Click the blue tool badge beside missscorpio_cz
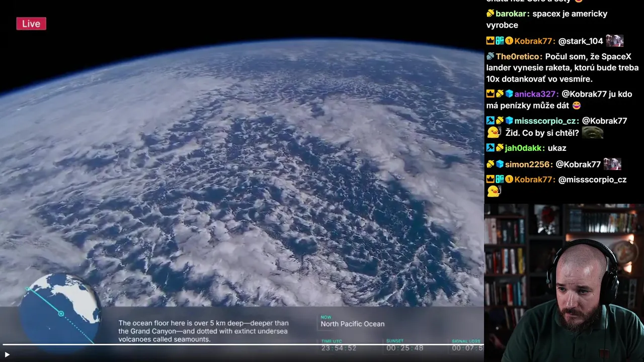644x362 pixels. [490, 121]
